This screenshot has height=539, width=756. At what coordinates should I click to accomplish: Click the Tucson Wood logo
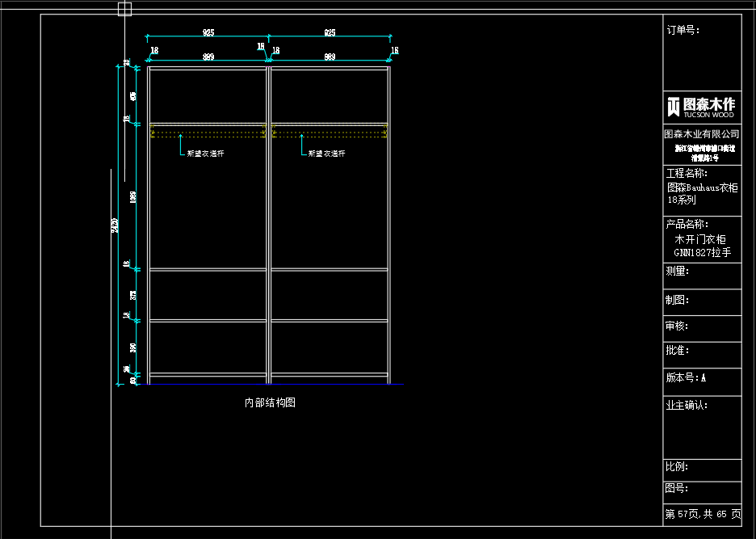coord(701,107)
